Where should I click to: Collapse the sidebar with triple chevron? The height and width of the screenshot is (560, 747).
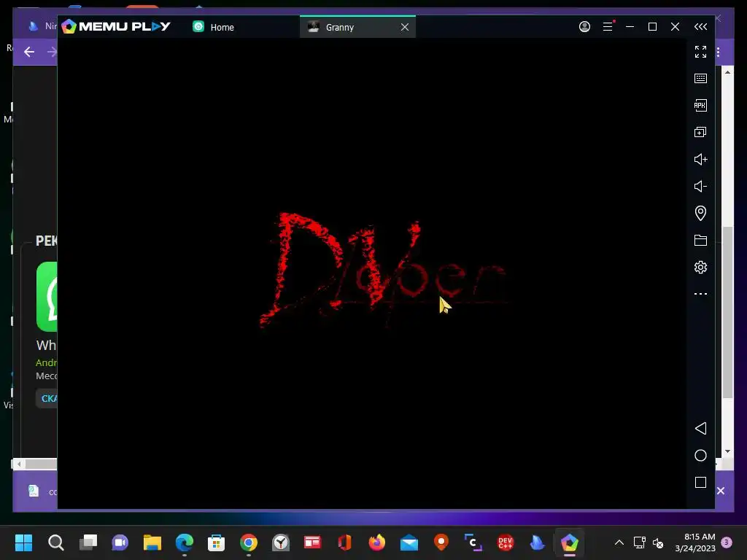[x=700, y=27]
